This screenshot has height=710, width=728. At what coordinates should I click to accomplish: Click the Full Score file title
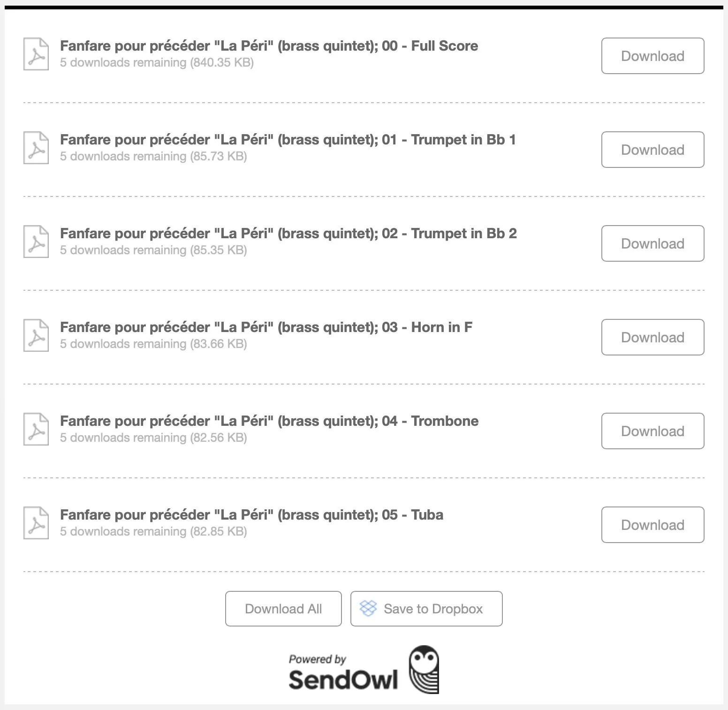pyautogui.click(x=269, y=46)
